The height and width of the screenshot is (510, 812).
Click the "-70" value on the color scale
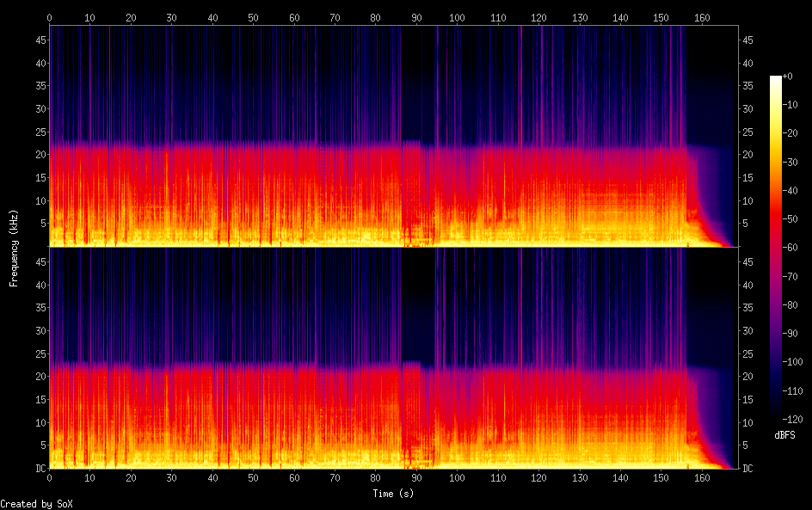[x=790, y=276]
